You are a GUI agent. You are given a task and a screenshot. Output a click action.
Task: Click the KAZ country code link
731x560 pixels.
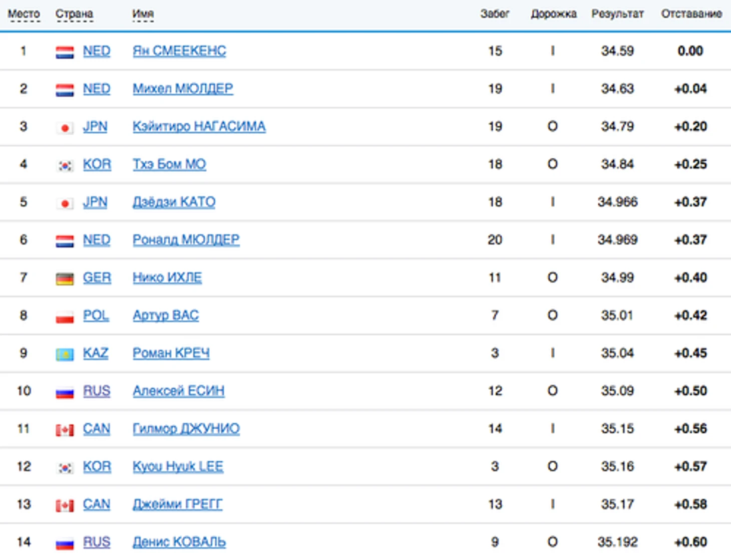96,353
